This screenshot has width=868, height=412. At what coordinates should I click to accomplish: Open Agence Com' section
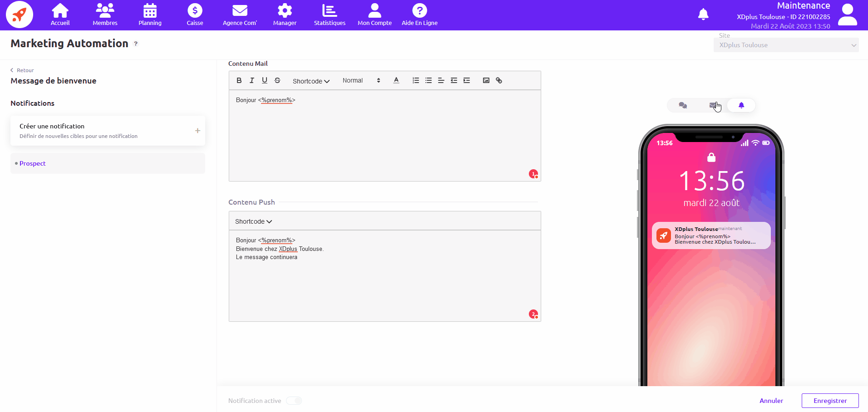(x=240, y=15)
